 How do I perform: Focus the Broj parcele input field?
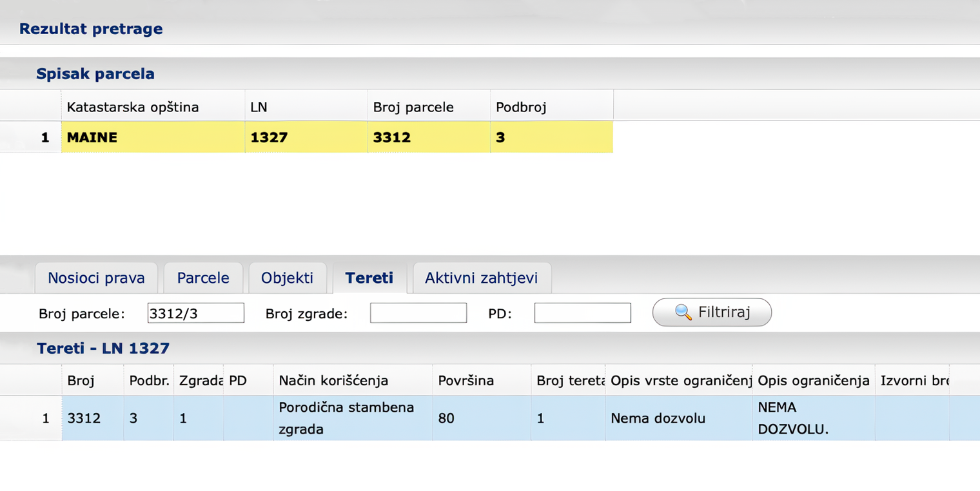(195, 313)
